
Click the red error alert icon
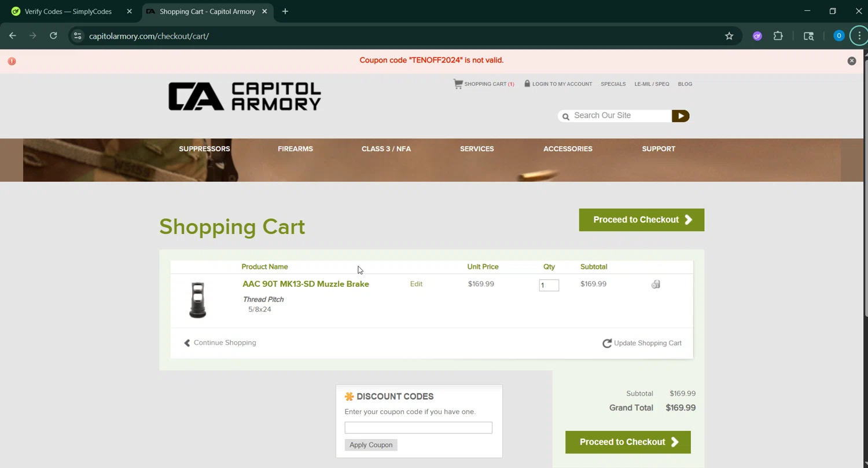[12, 61]
